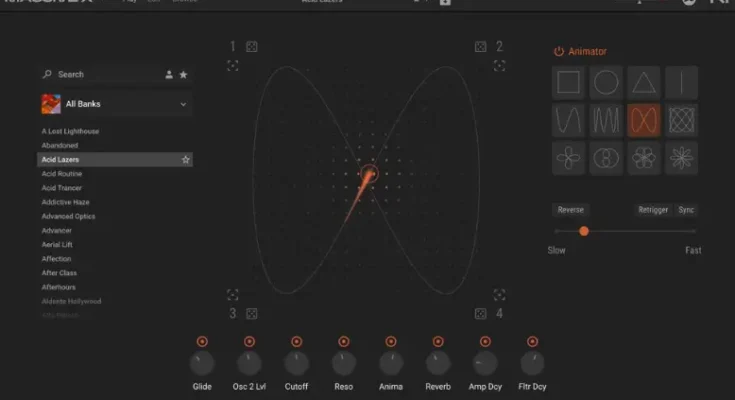
Task: Filter presets by user content icon
Action: tap(169, 75)
